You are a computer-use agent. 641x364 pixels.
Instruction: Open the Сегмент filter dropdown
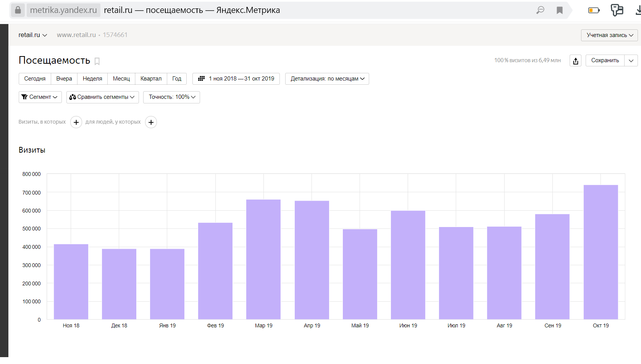(40, 97)
